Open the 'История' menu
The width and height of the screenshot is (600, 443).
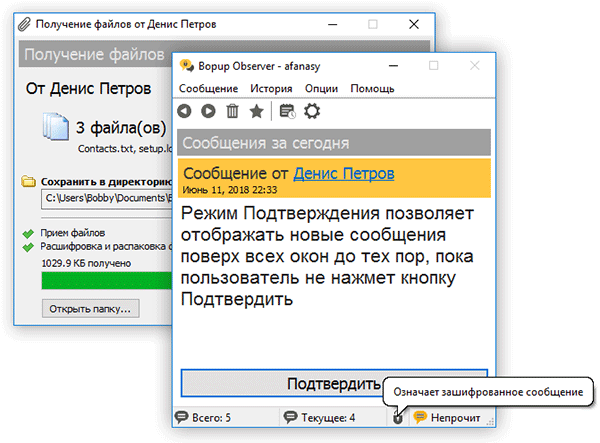pyautogui.click(x=271, y=88)
